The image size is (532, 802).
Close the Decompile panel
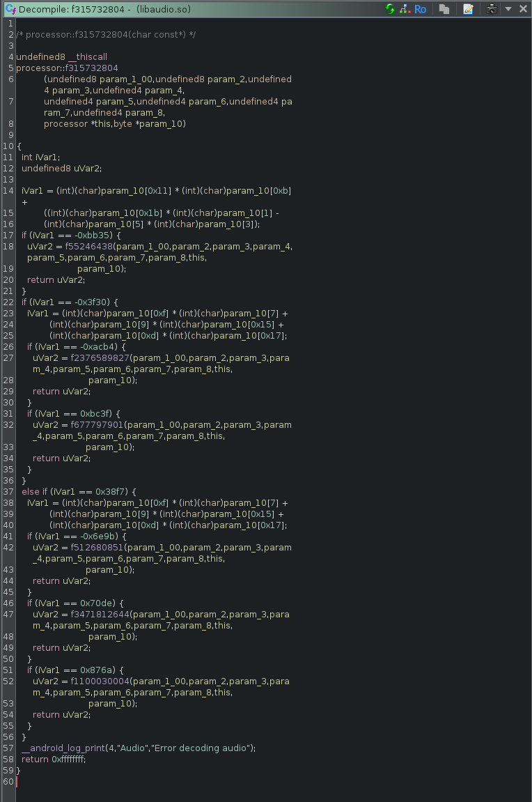pos(523,9)
